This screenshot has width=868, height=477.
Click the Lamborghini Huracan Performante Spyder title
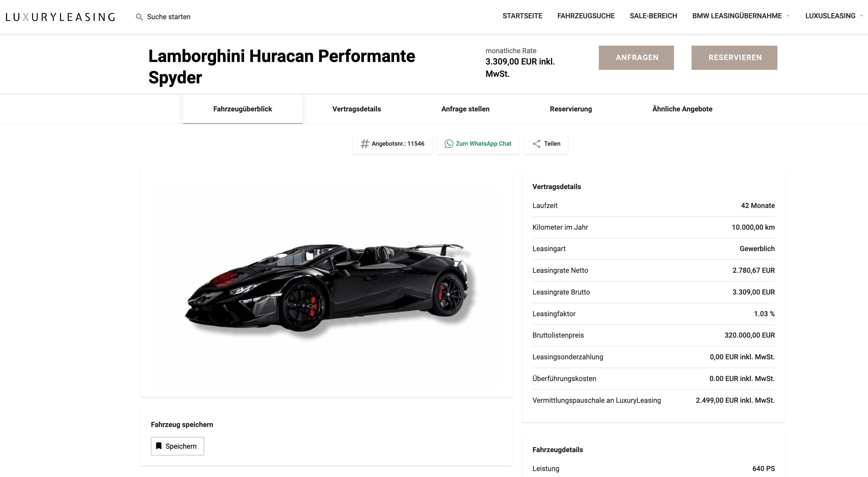282,67
